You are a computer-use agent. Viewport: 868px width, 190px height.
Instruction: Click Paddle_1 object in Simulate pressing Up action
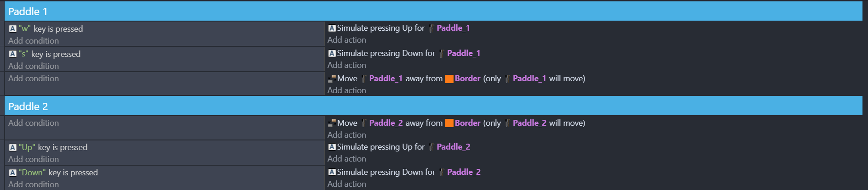coord(453,28)
